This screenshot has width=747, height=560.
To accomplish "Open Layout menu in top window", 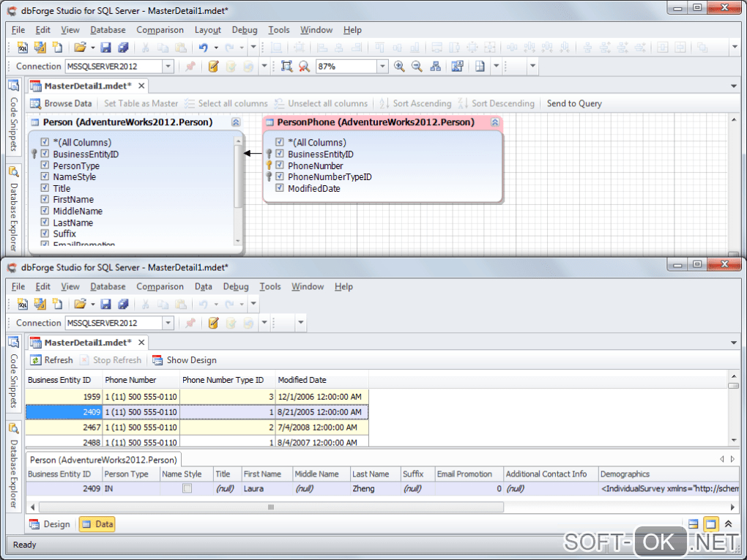I will 208,30.
